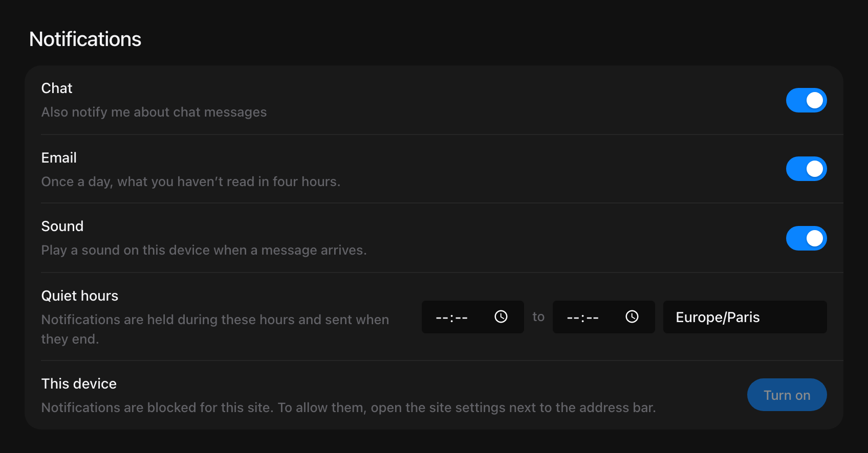Open the Europe/Paris timezone selector

point(745,317)
